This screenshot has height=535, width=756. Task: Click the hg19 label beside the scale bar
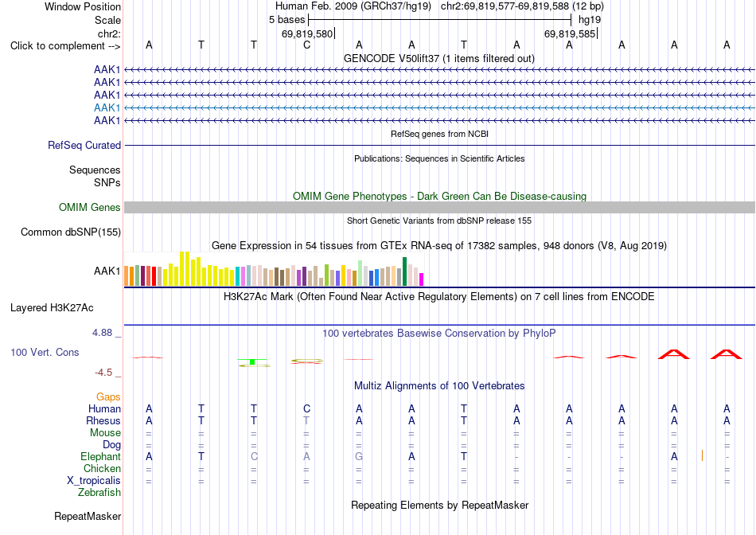590,20
